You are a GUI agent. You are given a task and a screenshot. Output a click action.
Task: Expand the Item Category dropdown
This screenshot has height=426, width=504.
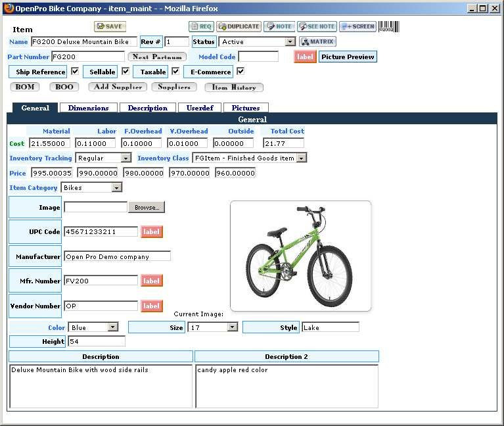point(116,187)
